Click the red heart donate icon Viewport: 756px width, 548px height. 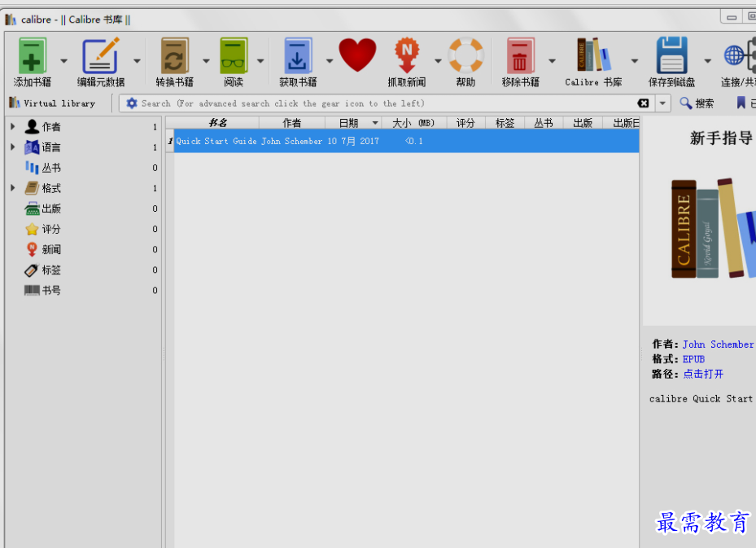357,55
